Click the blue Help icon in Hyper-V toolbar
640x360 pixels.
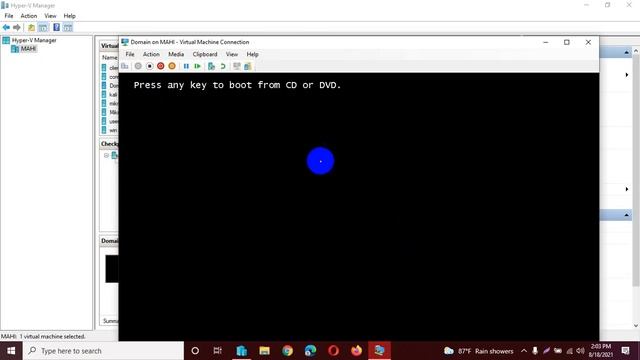tap(56, 27)
